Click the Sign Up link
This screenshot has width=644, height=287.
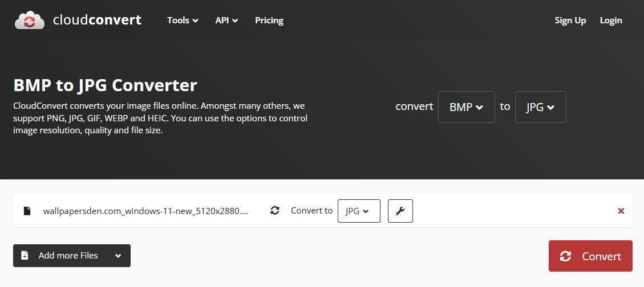point(570,20)
